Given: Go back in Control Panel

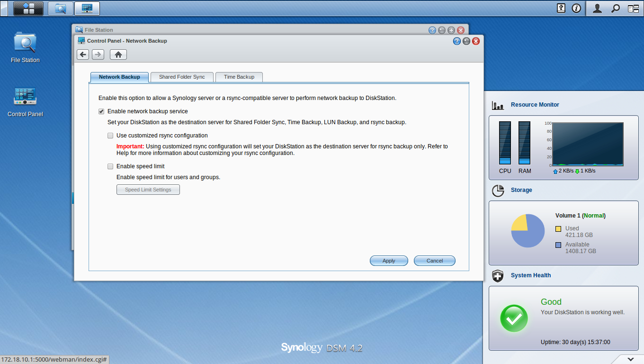Looking at the screenshot, I should (83, 55).
